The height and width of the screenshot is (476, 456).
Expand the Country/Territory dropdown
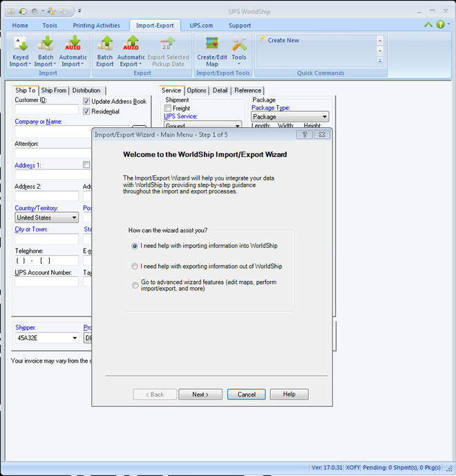73,218
